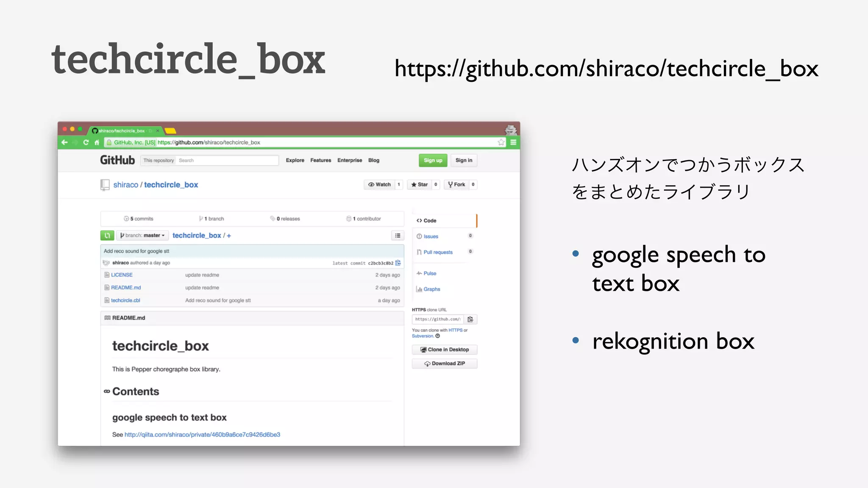Click the techcircle_box breadcrumb path link
Viewport: 868px width, 488px height.
pos(197,236)
